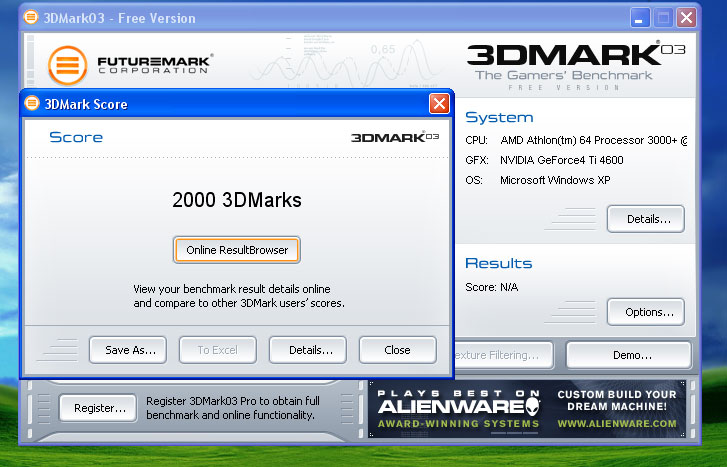Minimize the 3DMark03 main window

pos(641,18)
